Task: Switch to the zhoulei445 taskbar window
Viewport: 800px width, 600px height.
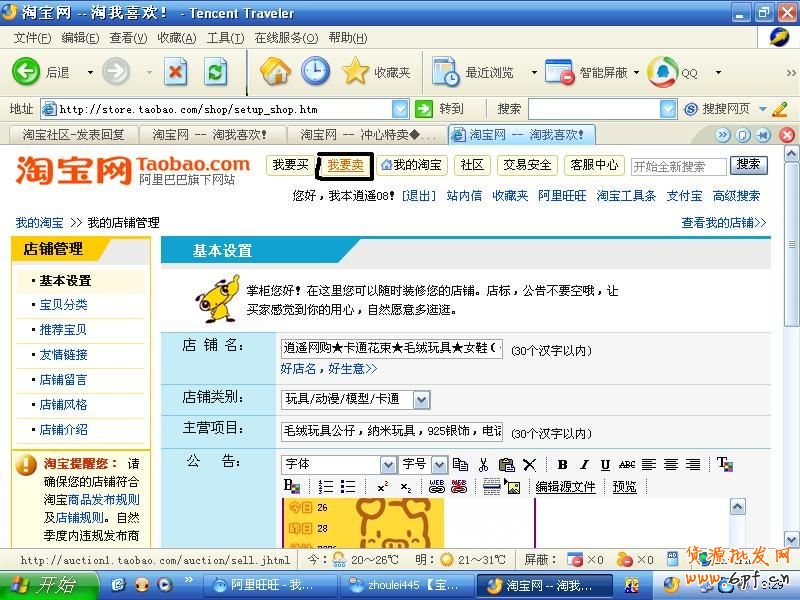Action: 406,585
